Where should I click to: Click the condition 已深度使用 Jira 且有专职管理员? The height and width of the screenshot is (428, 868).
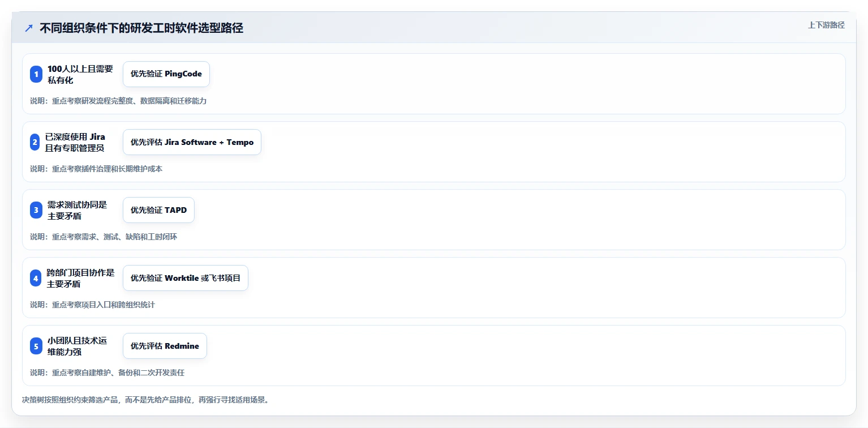pyautogui.click(x=75, y=142)
